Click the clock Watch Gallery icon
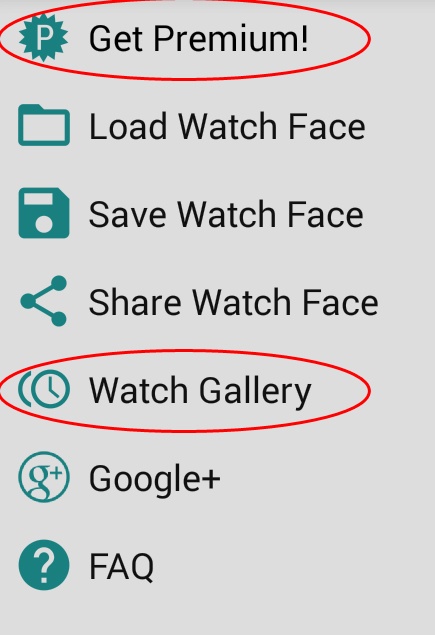Screen dimensions: 435x635 [44, 389]
